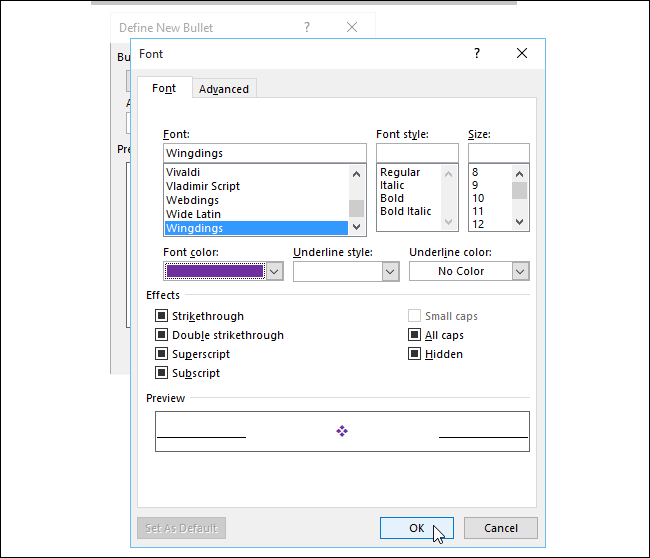Select Webdings in the font list
The width and height of the screenshot is (650, 558).
pos(257,200)
